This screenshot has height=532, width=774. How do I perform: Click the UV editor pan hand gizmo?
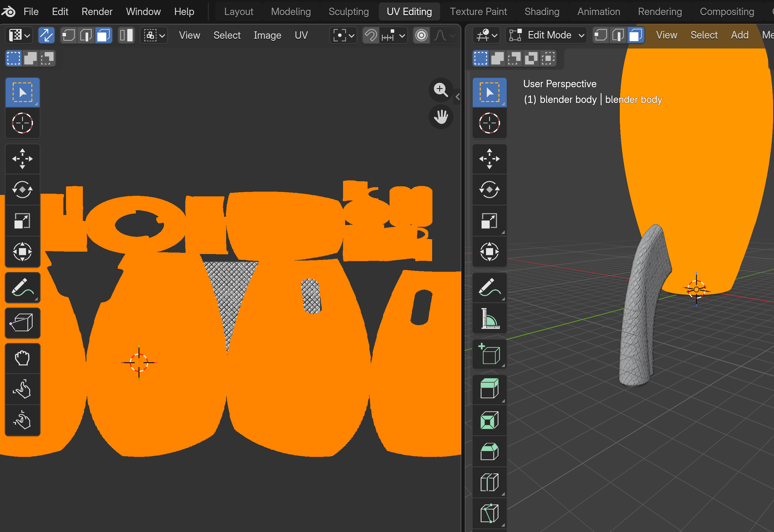441,117
